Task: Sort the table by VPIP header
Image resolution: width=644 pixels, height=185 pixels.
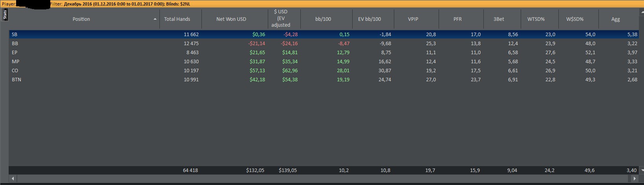Action: 413,19
